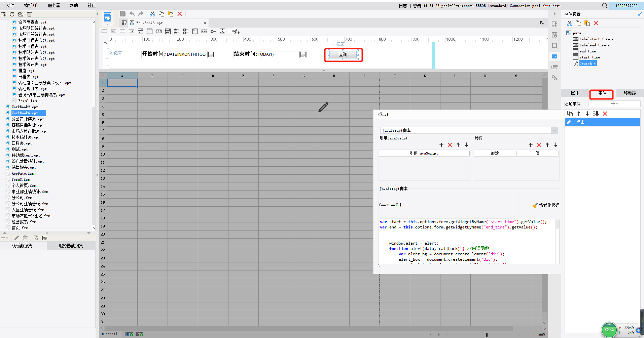Click cell A1 in the spreadsheet grid

(122, 83)
